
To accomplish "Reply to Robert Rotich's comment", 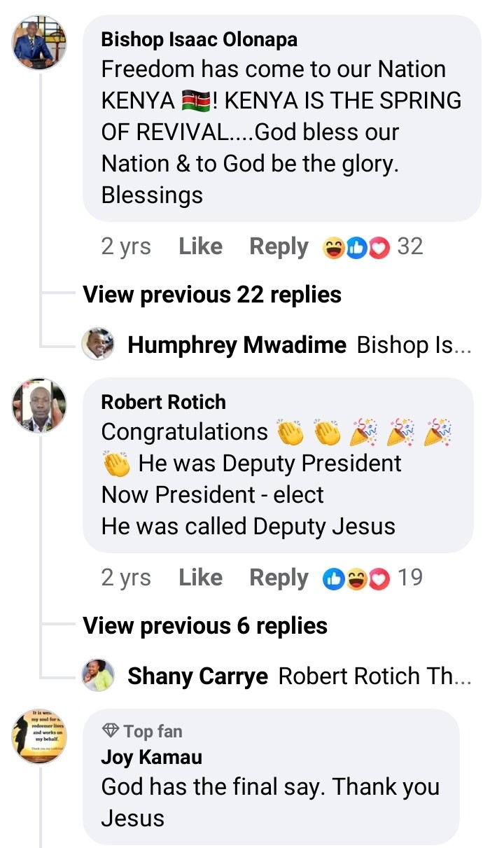I will [x=279, y=578].
